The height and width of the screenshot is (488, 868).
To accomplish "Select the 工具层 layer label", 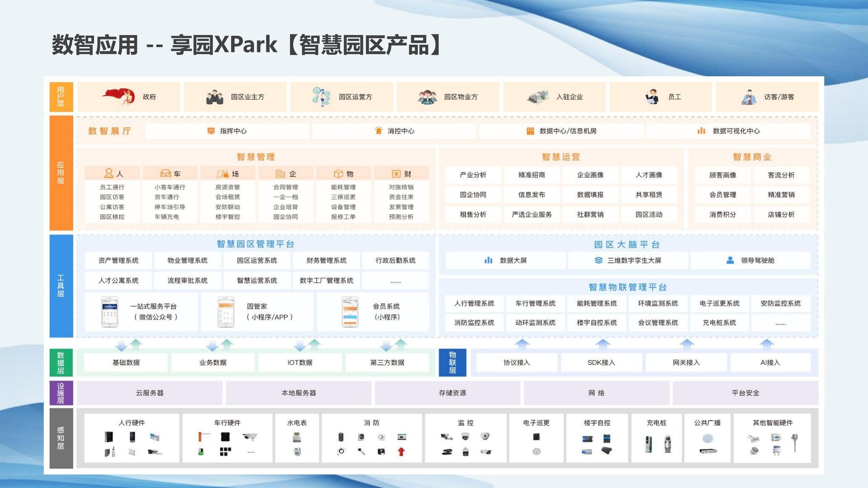I will pyautogui.click(x=61, y=286).
